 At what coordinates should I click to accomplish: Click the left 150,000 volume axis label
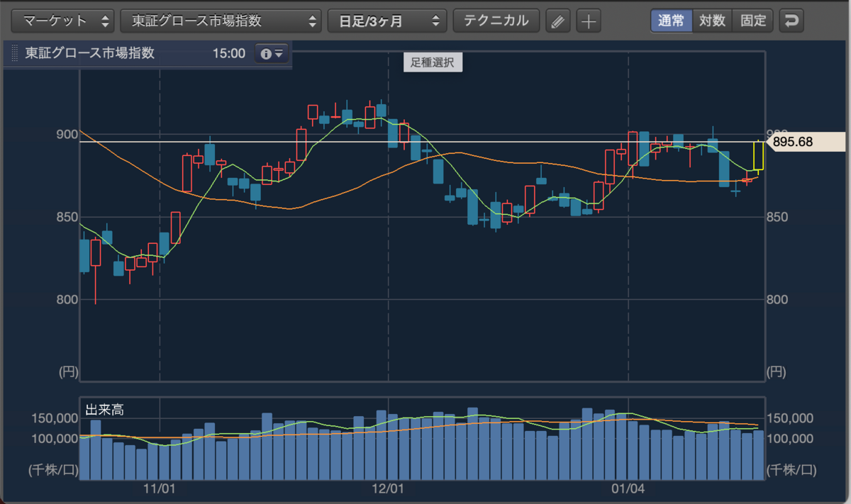pos(55,418)
